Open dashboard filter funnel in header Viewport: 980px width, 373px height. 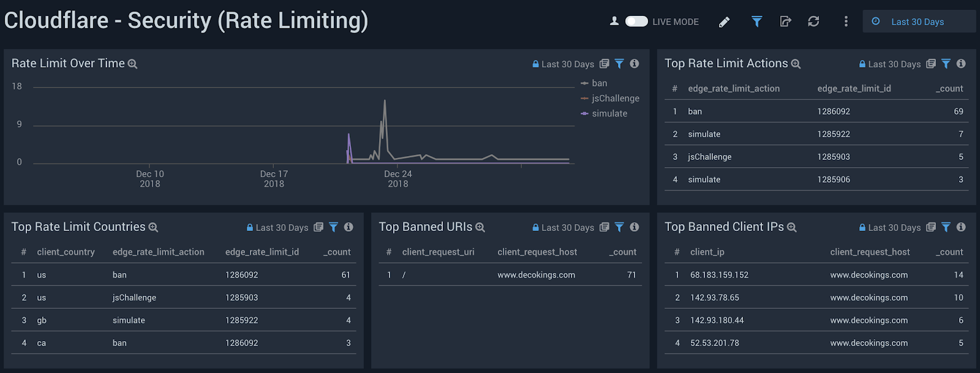[x=757, y=22]
